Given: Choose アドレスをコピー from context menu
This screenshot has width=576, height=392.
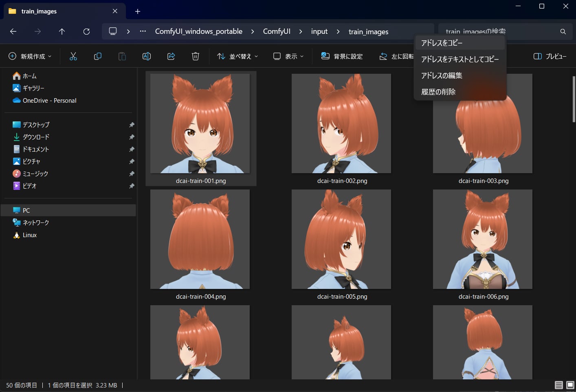Looking at the screenshot, I should pos(460,43).
